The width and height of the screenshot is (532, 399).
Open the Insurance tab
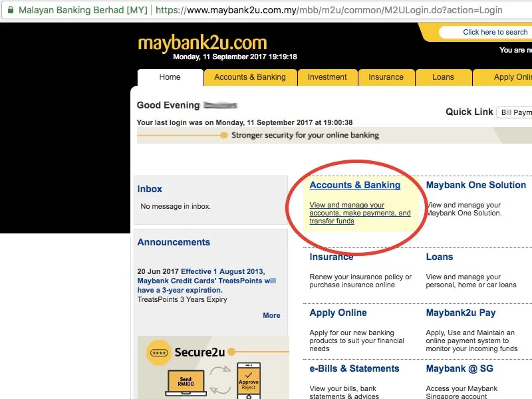tap(386, 77)
